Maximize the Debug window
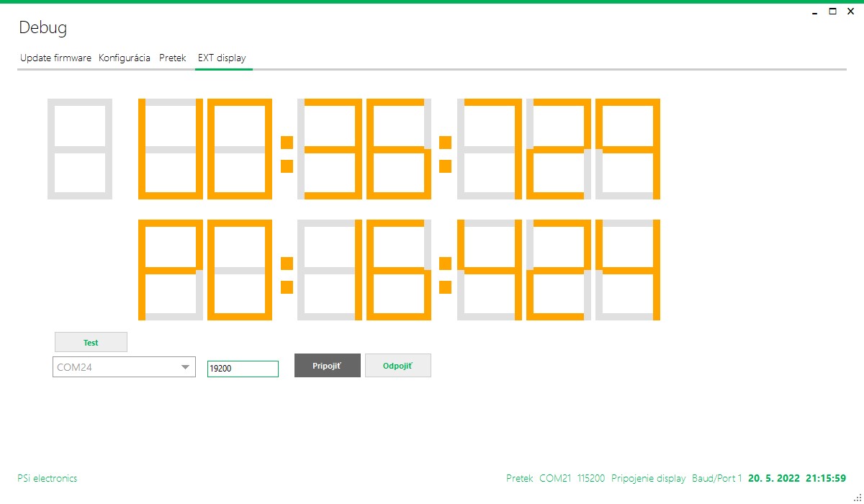 click(832, 12)
